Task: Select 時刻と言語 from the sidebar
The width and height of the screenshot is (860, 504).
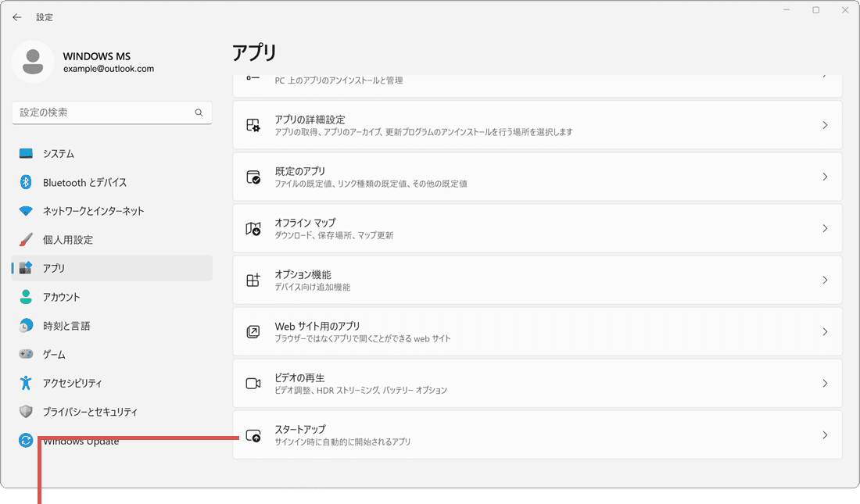Action: pyautogui.click(x=22, y=325)
